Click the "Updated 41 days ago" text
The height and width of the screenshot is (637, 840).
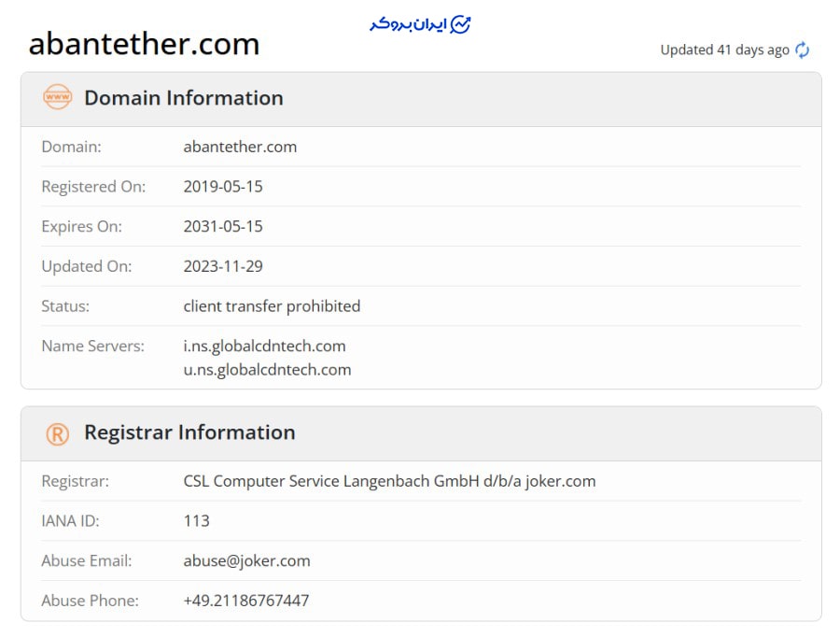coord(724,50)
